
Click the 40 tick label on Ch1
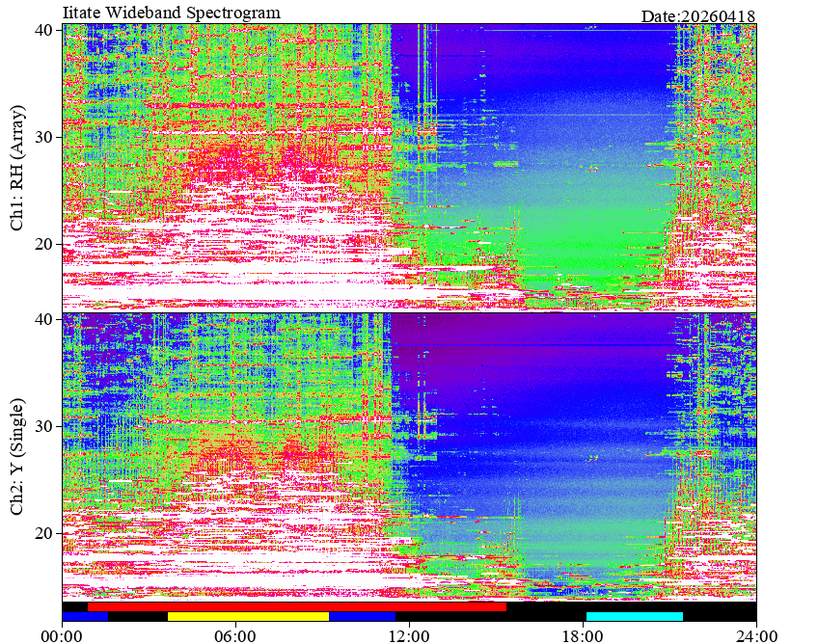[43, 30]
